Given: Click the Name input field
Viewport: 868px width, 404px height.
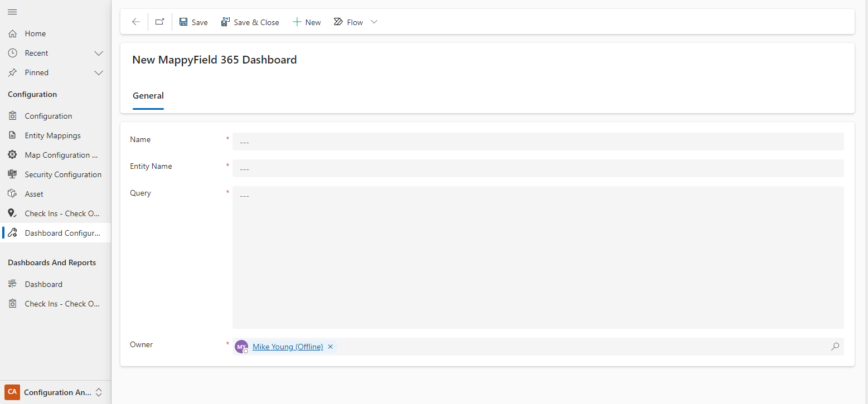Looking at the screenshot, I should 538,142.
